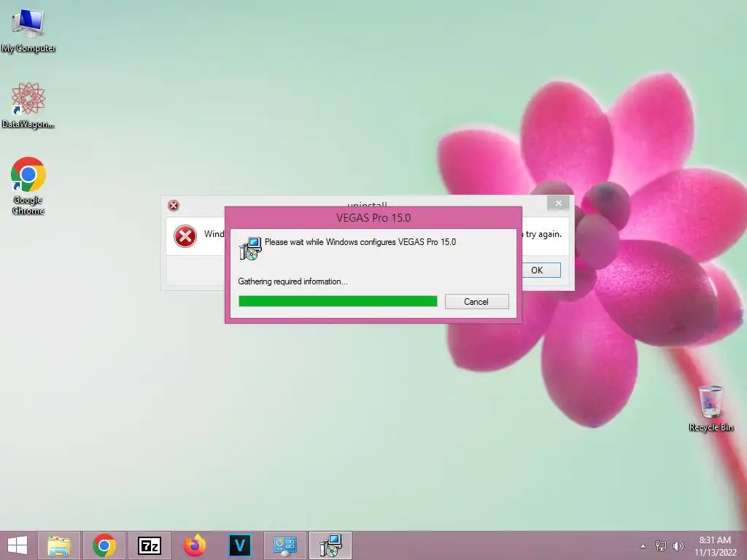
Task: Show hidden system tray icons
Action: (643, 546)
